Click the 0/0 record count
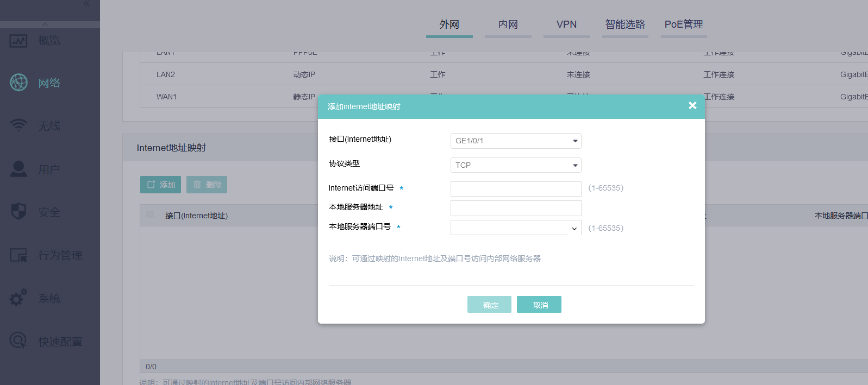868x385 pixels. (151, 367)
